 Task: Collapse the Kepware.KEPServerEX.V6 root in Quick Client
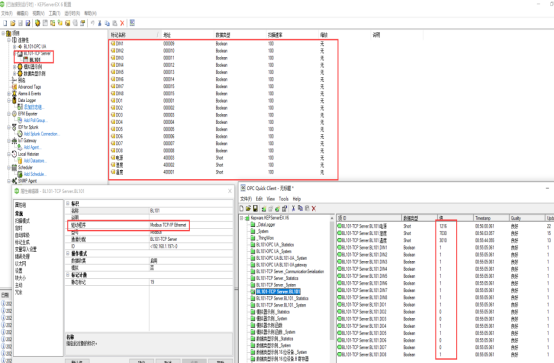click(x=242, y=218)
